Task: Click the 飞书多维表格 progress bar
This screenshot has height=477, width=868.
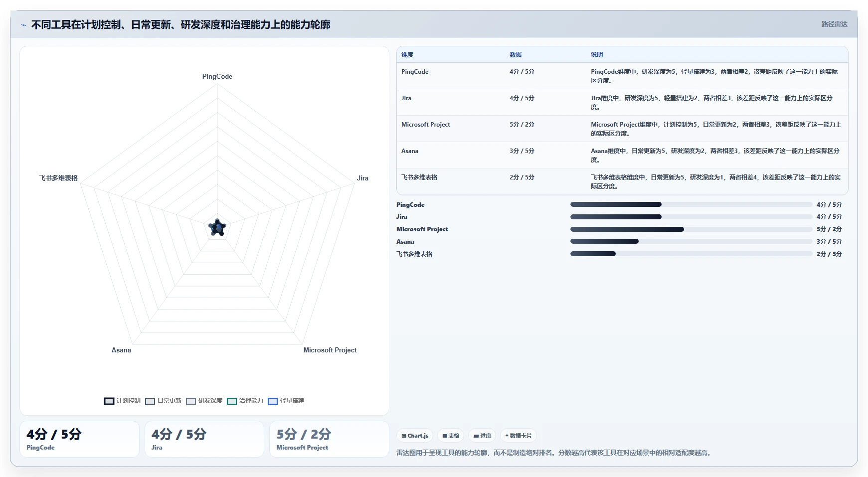Action: pyautogui.click(x=691, y=254)
